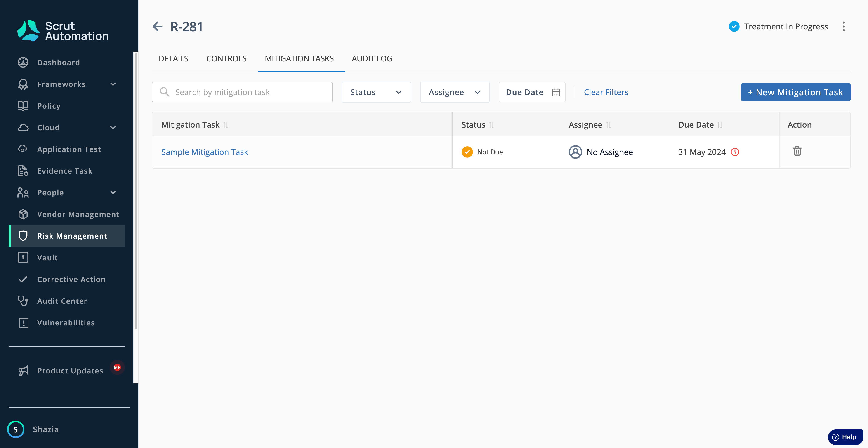This screenshot has height=448, width=868.
Task: Sort by Assignee column arrows
Action: 608,125
